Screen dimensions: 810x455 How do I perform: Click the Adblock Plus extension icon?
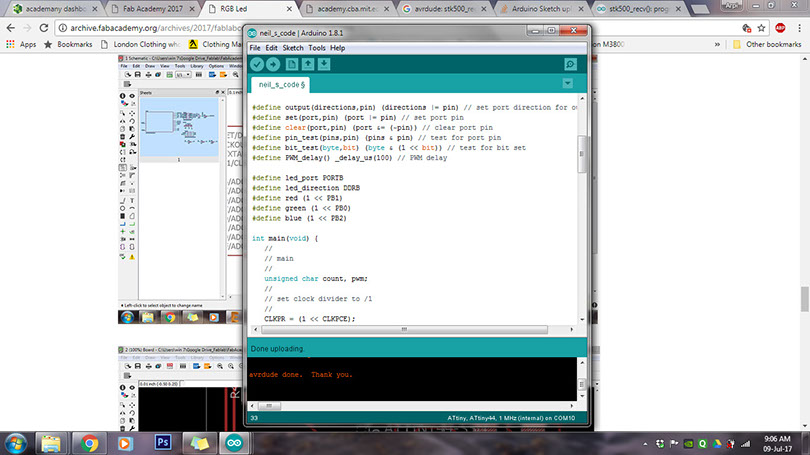tap(780, 28)
